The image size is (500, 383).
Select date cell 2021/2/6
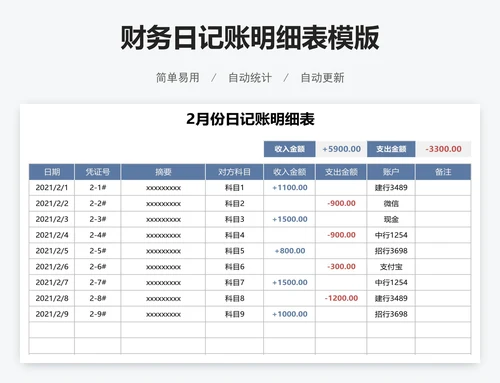tap(52, 267)
